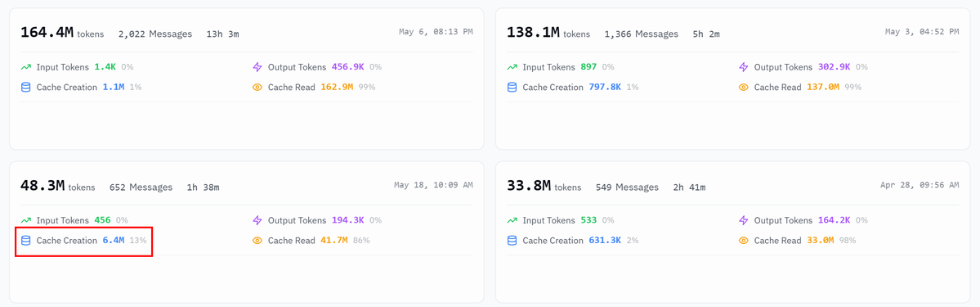Click the 302.9K output tokens value
This screenshot has height=307, width=980.
pyautogui.click(x=835, y=67)
